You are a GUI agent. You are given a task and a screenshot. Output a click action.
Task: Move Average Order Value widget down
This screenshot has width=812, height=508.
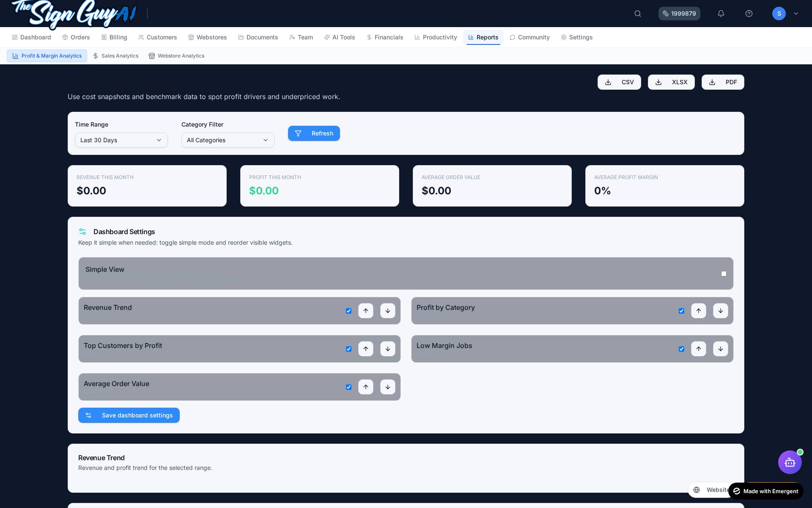point(388,387)
